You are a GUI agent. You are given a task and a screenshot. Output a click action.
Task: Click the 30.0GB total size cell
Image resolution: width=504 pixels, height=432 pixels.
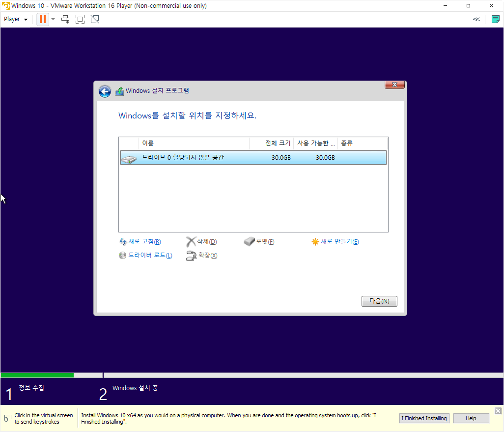tap(281, 158)
